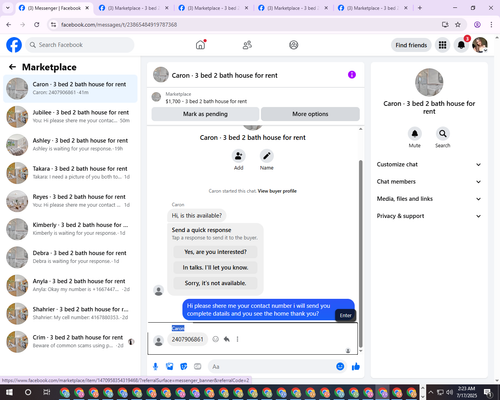Viewport: 500px width, 400px height.
Task: Focus the Search Facebook field
Action: pyautogui.click(x=80, y=45)
